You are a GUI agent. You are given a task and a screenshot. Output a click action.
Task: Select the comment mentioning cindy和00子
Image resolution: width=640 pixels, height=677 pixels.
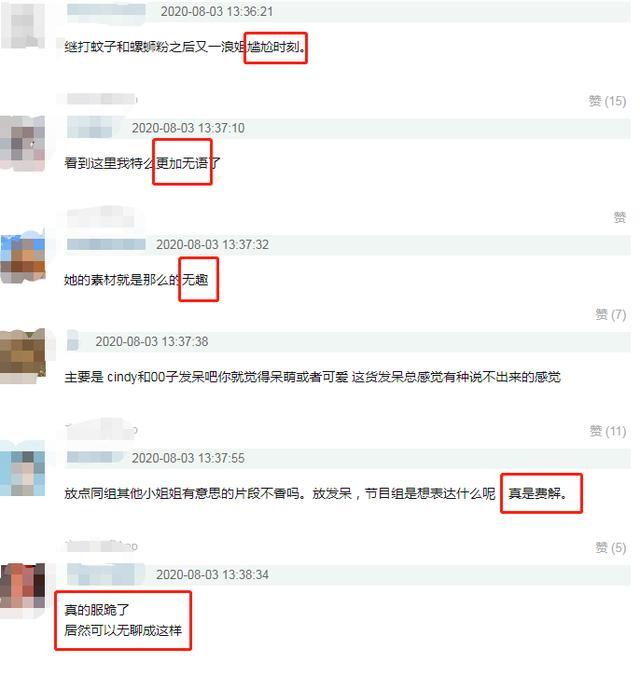point(312,377)
